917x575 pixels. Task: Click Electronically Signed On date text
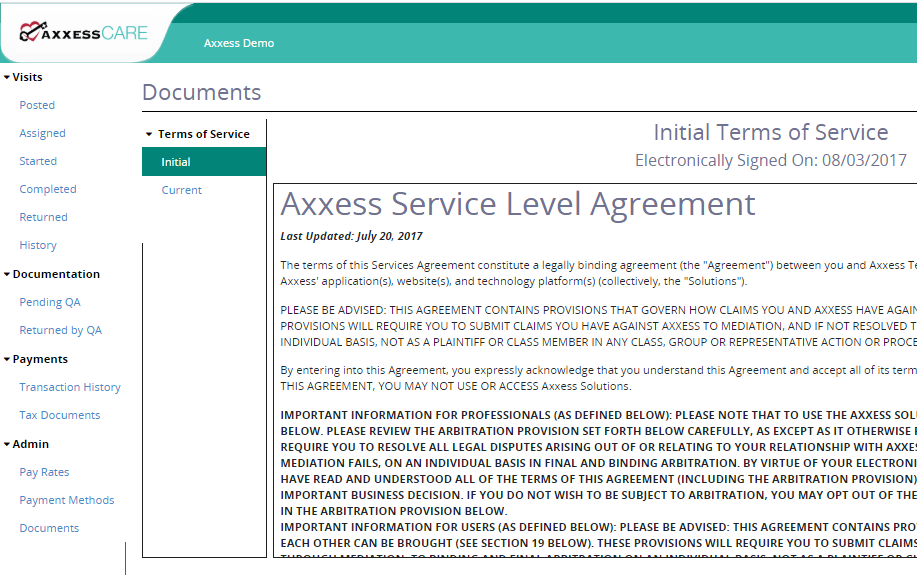771,160
